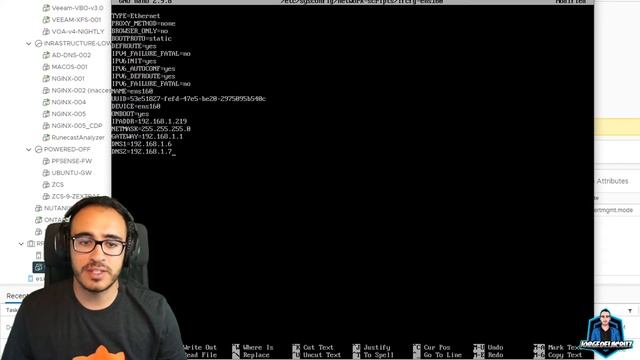Select the PFSENSE-FW VM icon

(x=46, y=161)
